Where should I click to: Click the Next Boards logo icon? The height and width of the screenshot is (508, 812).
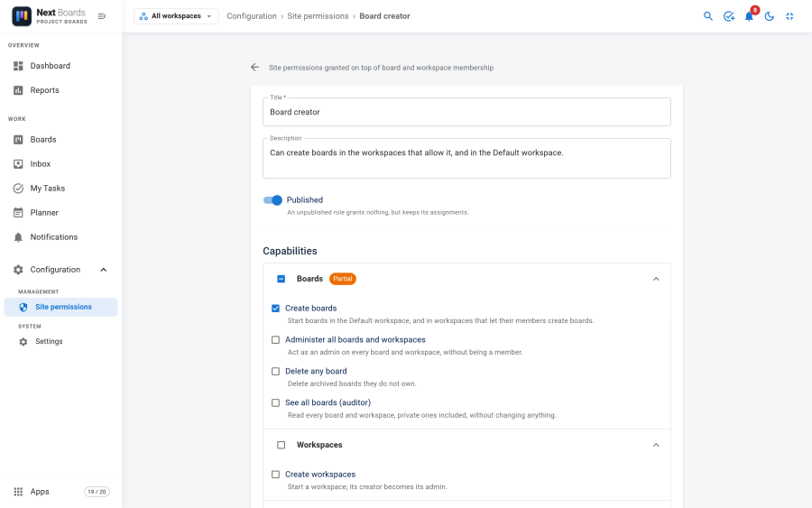(x=22, y=16)
